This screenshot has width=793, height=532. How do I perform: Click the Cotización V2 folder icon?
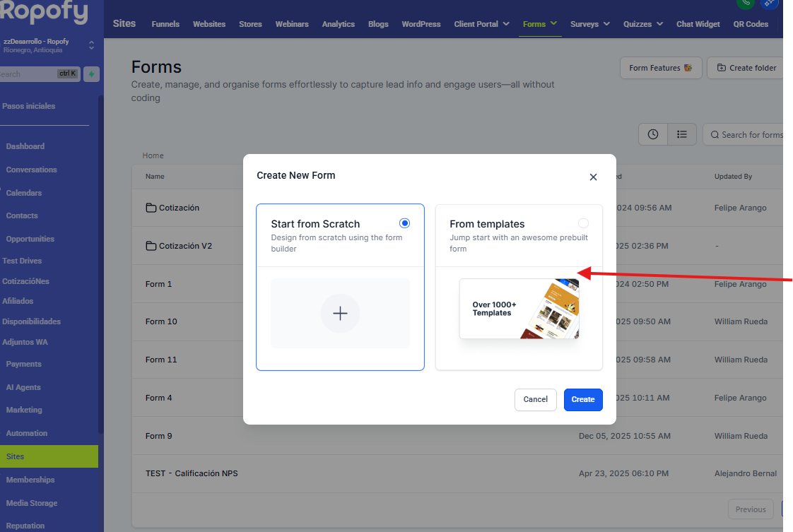click(x=151, y=246)
